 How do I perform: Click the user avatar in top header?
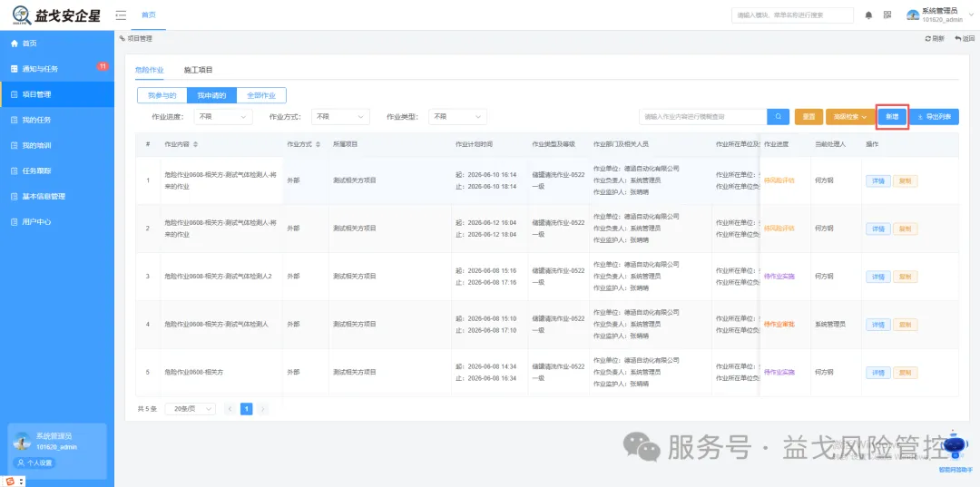913,15
